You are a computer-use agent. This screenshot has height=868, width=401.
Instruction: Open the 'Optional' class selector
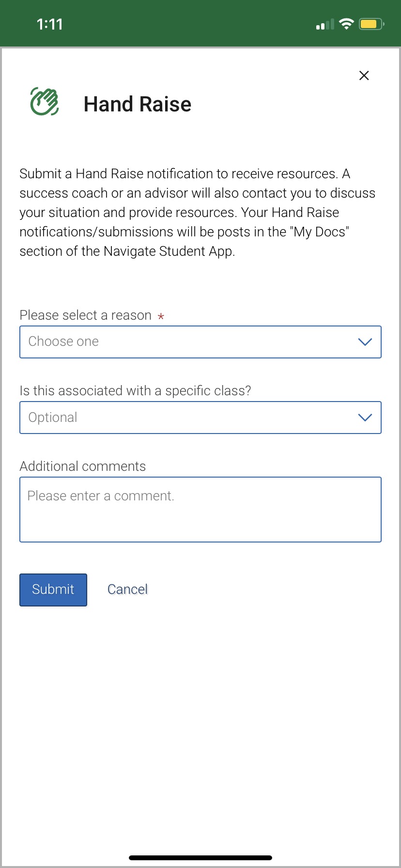point(200,418)
